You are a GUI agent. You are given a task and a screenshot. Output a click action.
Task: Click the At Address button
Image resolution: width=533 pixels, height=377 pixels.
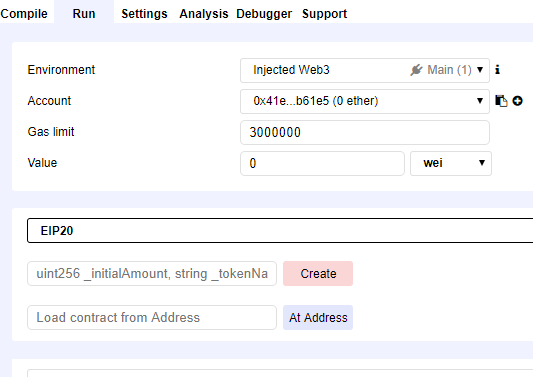(x=318, y=318)
